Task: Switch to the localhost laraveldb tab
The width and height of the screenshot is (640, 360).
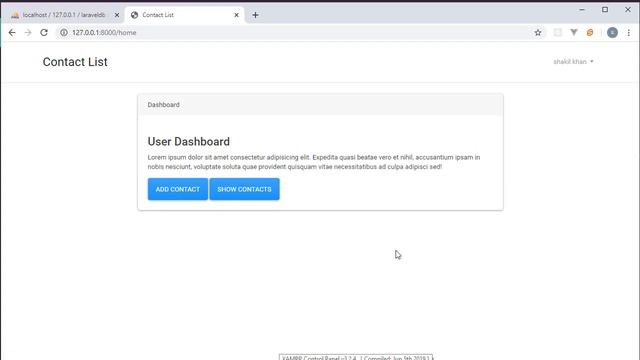Action: [x=64, y=15]
